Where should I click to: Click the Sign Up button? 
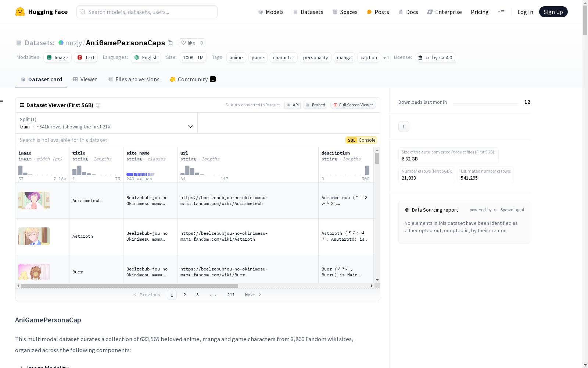(553, 12)
